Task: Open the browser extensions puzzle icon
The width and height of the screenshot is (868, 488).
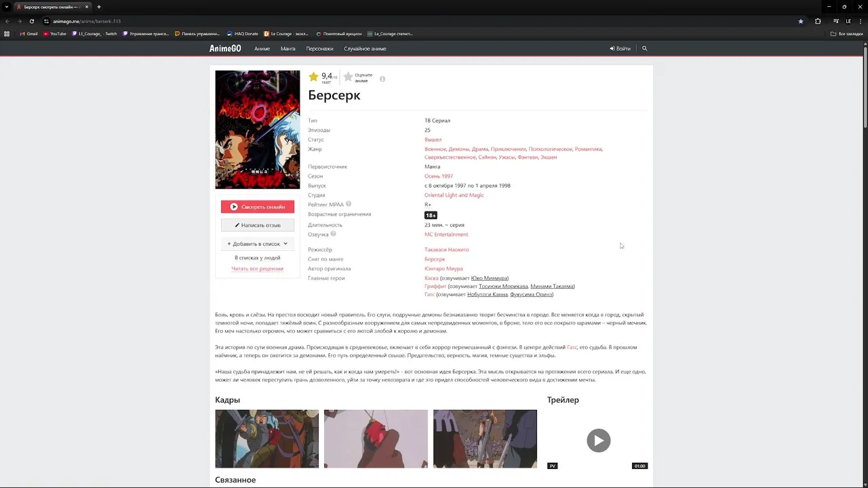Action: pos(818,21)
